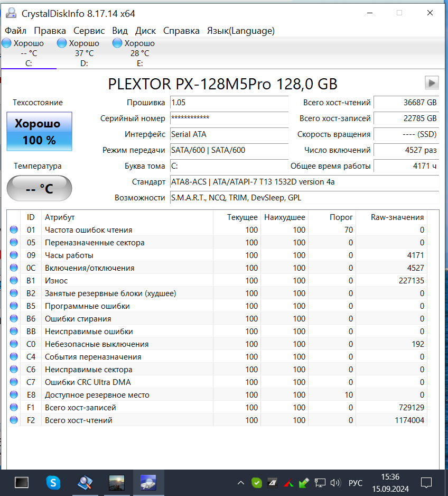Click the Прошивка field with 1.05
The image size is (448, 496).
click(x=229, y=103)
